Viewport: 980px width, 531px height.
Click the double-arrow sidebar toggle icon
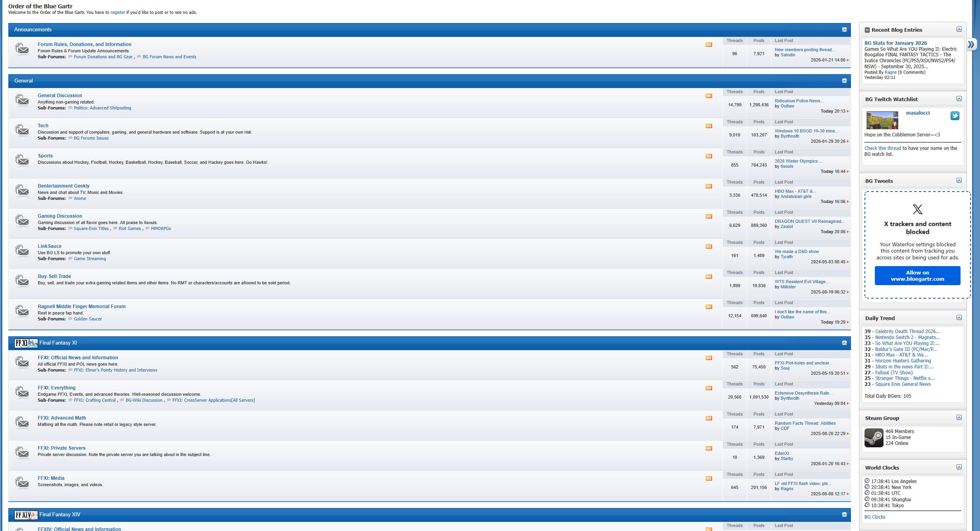pyautogui.click(x=971, y=44)
